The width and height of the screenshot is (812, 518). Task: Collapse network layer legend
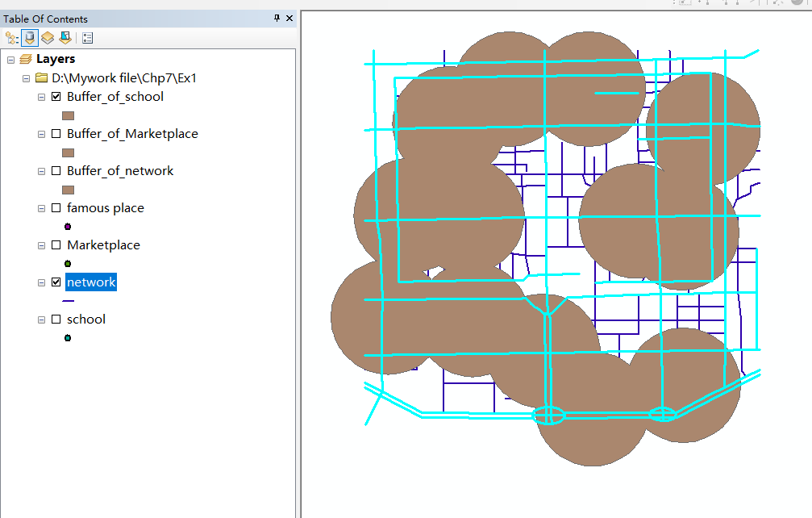41,283
